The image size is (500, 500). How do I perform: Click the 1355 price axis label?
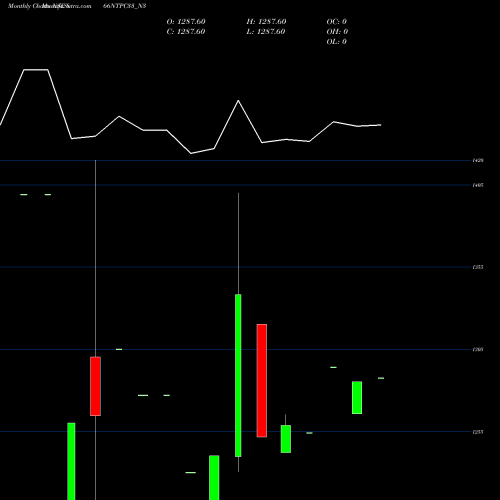(478, 267)
